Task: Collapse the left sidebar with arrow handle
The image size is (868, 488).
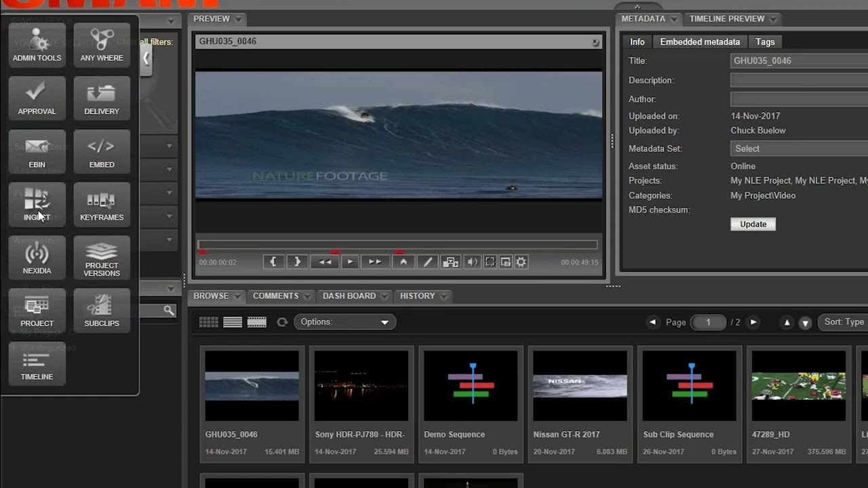Action: [146, 59]
